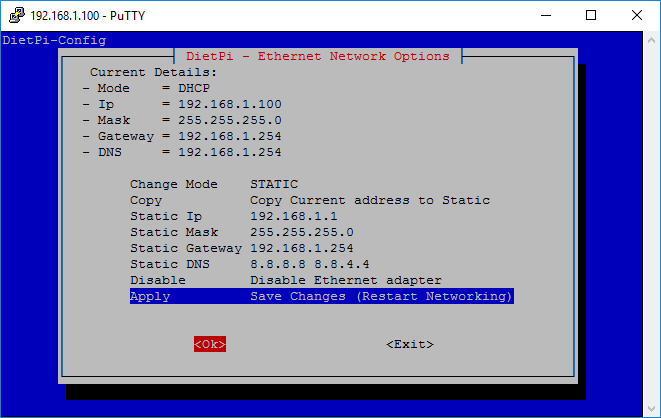Viewport: 661px width, 418px height.
Task: Click the <Ok> button
Action: [x=210, y=344]
